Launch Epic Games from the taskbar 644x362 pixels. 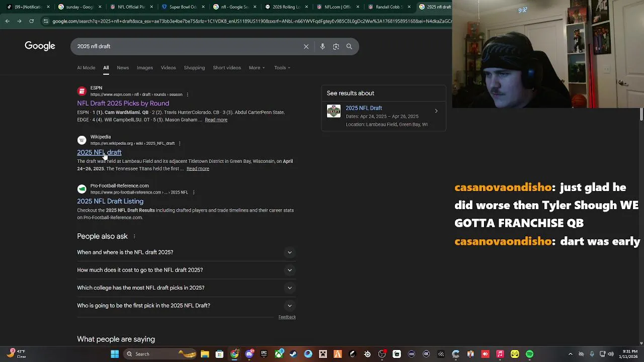click(264, 354)
